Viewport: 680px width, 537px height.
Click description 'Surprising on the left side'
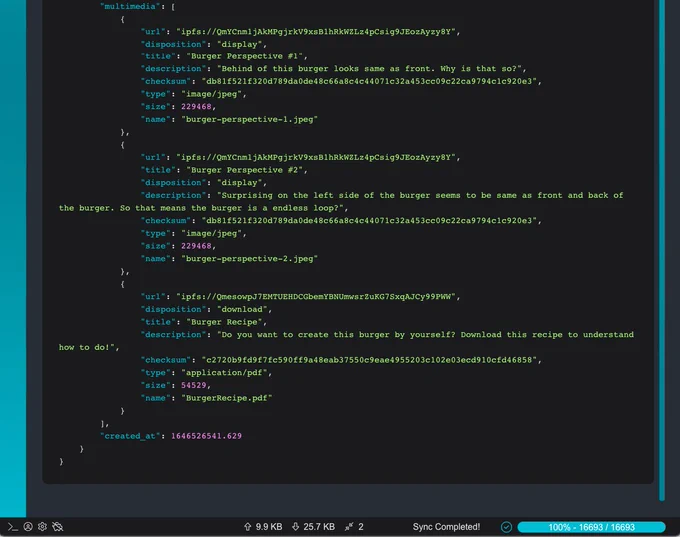click(341, 202)
